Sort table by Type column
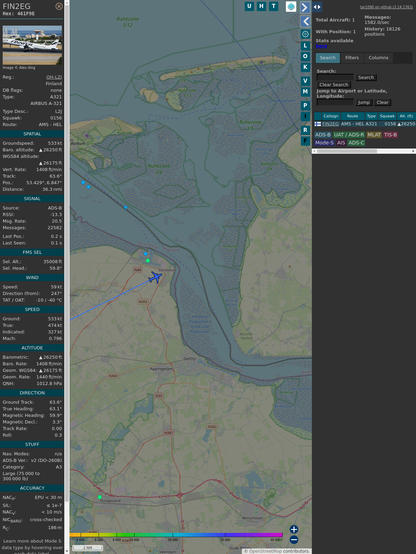The height and width of the screenshot is (554, 416). 371,116
